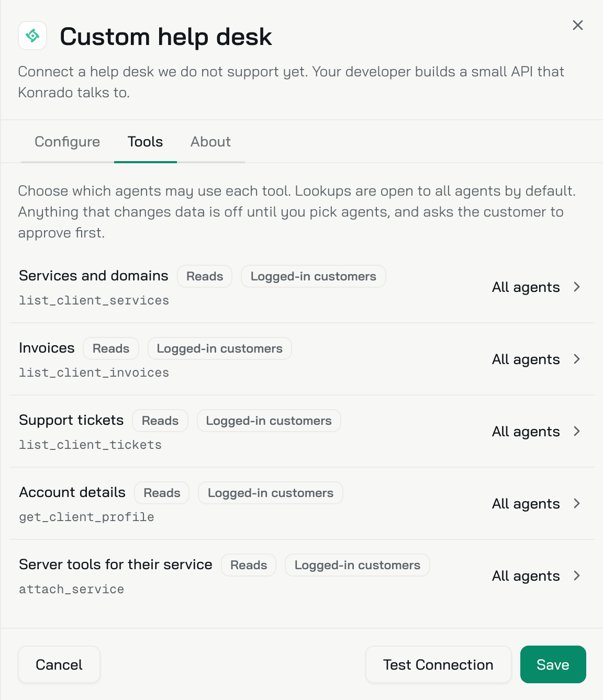603x700 pixels.
Task: Click the 'attach_service' function name
Action: tap(72, 589)
